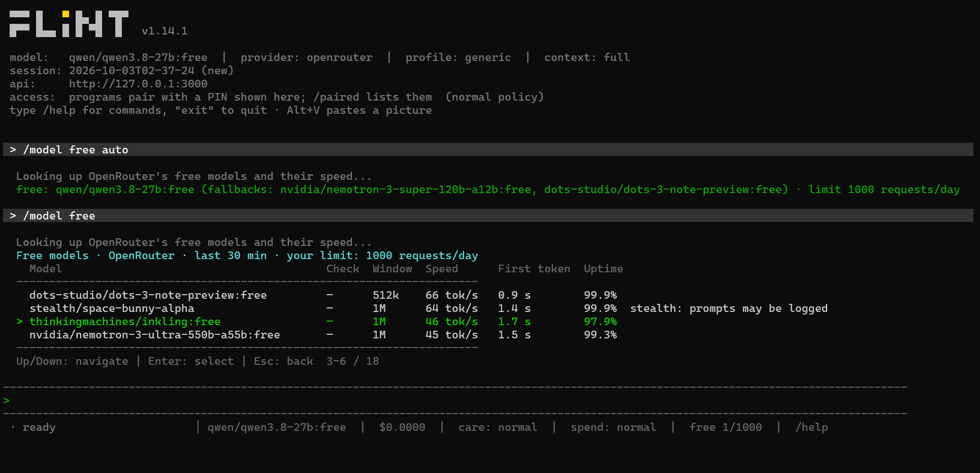Click the First token column header
Image resolution: width=980 pixels, height=473 pixels.
[534, 269]
